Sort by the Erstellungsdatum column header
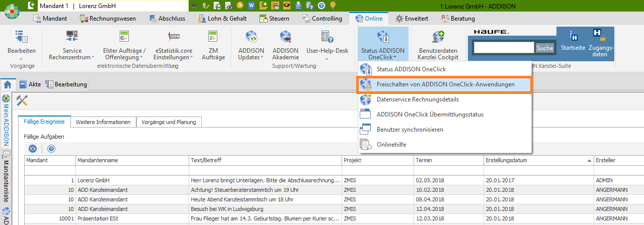The image size is (644, 225). click(x=538, y=160)
